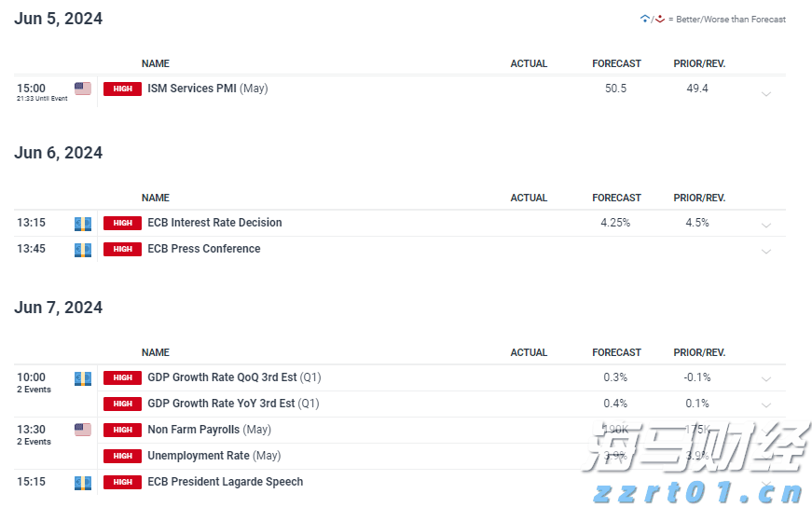
Task: Click the FORECAST column header under Jun 5, 2024
Action: (616, 63)
